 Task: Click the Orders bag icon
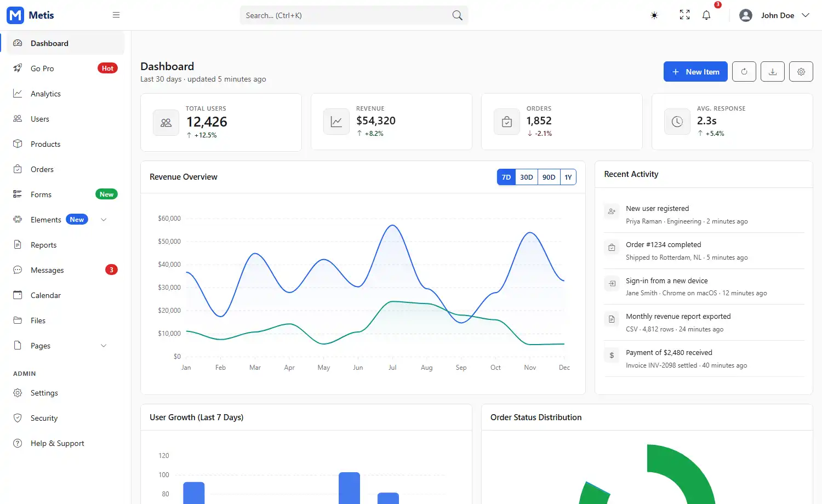pyautogui.click(x=507, y=122)
